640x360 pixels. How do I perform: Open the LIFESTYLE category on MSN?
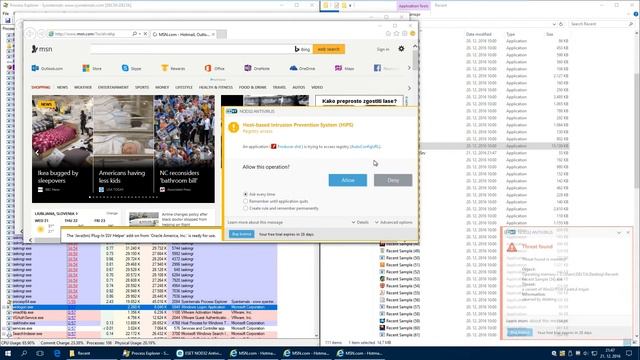click(184, 87)
